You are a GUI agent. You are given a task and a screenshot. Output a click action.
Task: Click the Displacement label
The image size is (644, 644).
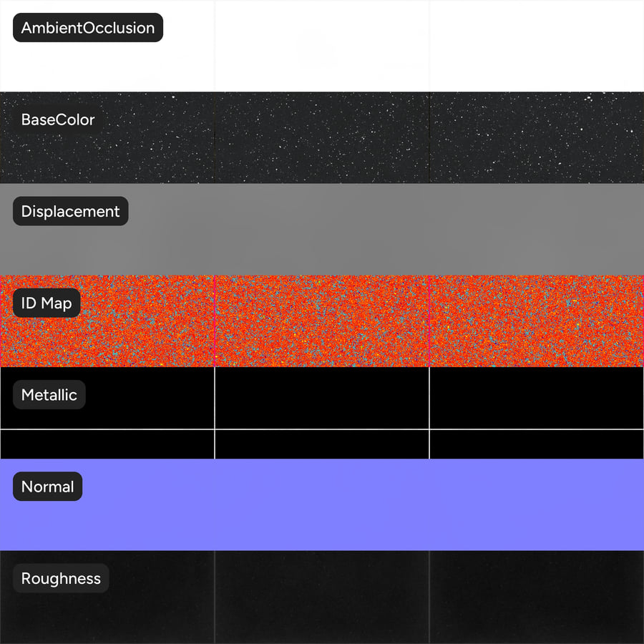point(71,211)
